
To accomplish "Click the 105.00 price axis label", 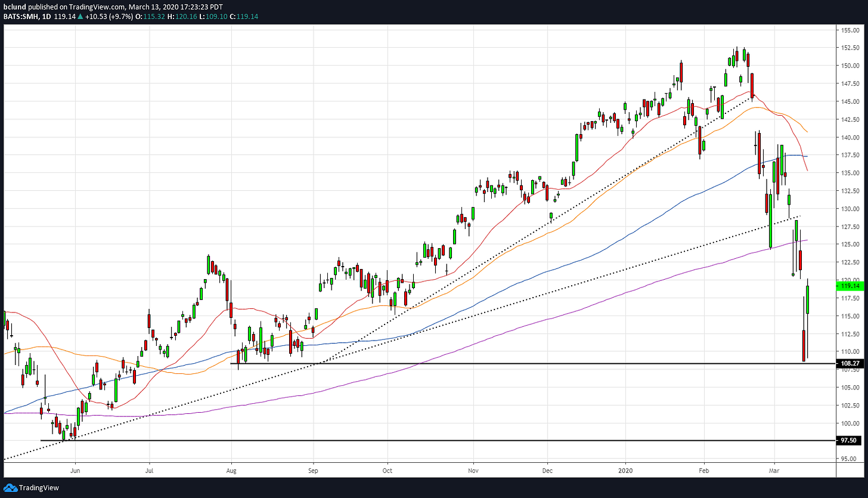I will 850,388.
